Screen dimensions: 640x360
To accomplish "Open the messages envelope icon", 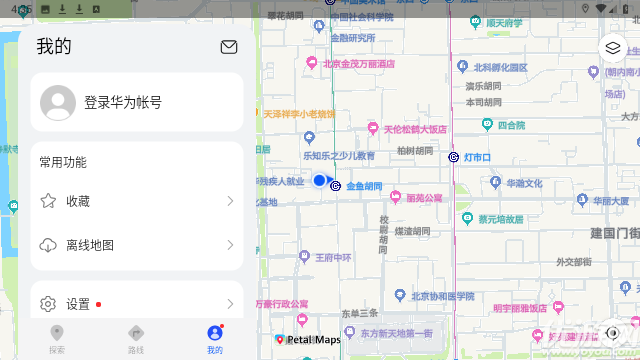I will [x=229, y=47].
